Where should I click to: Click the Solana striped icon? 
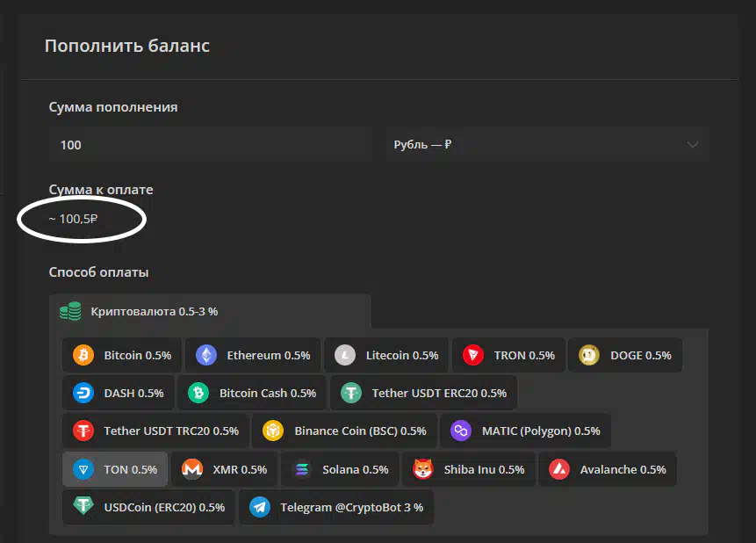coord(302,469)
